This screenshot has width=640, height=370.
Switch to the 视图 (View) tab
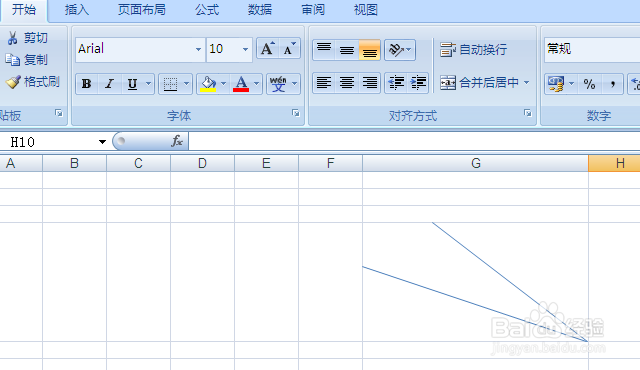click(366, 10)
